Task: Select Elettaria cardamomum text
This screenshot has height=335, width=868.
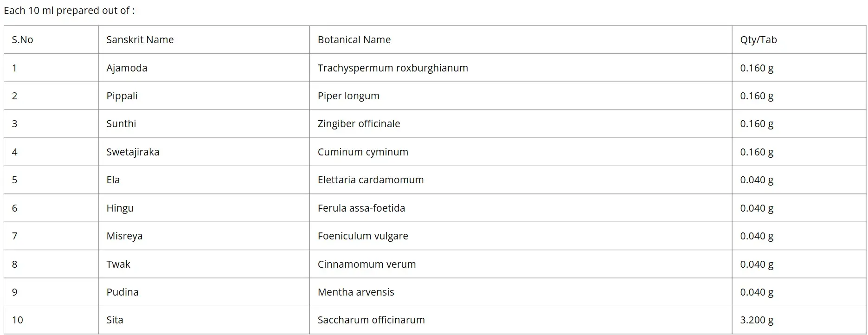Action: pyautogui.click(x=370, y=180)
